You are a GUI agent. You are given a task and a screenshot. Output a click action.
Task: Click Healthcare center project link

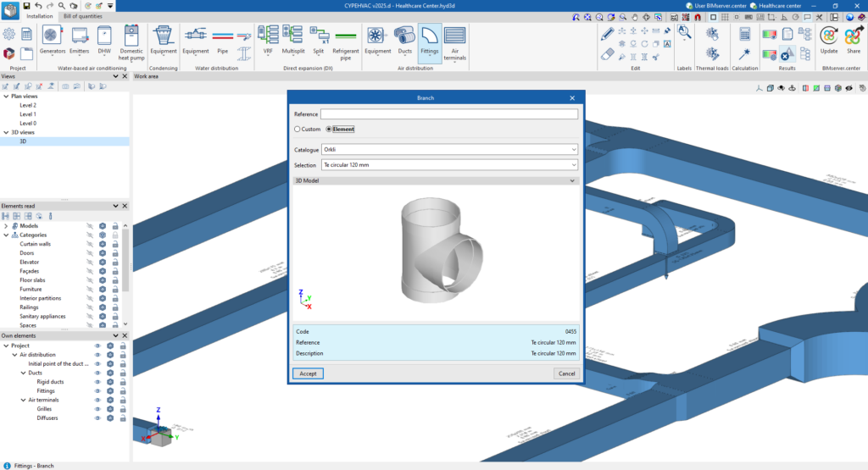[775, 6]
